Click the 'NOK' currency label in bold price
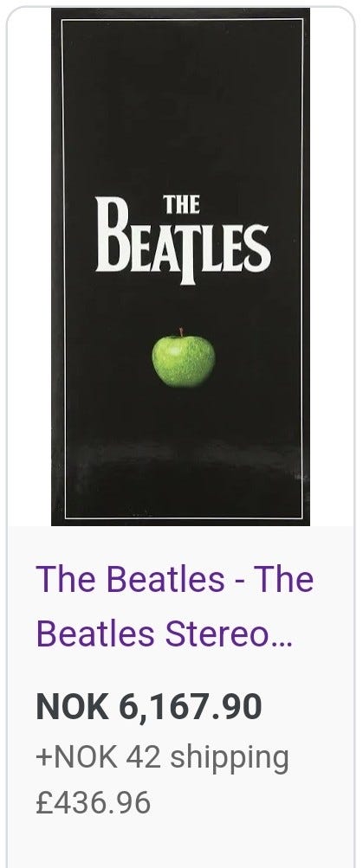The width and height of the screenshot is (363, 868). 72,707
